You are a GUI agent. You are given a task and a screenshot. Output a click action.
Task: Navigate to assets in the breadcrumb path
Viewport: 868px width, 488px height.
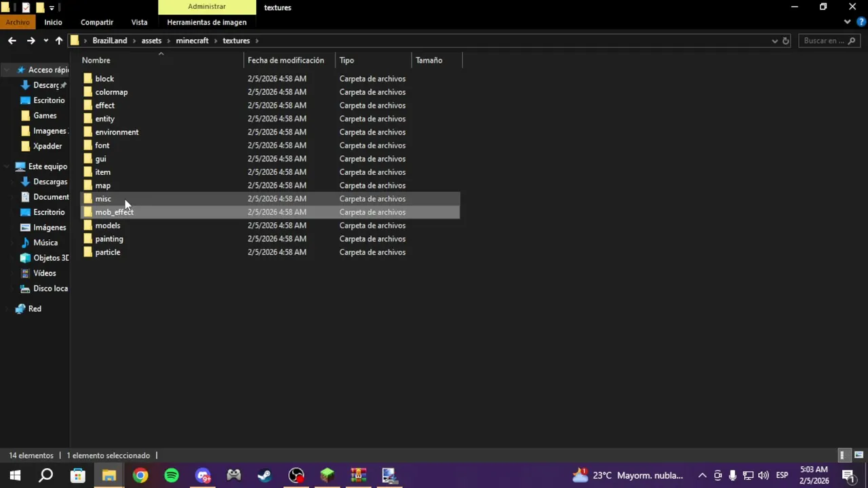click(151, 41)
